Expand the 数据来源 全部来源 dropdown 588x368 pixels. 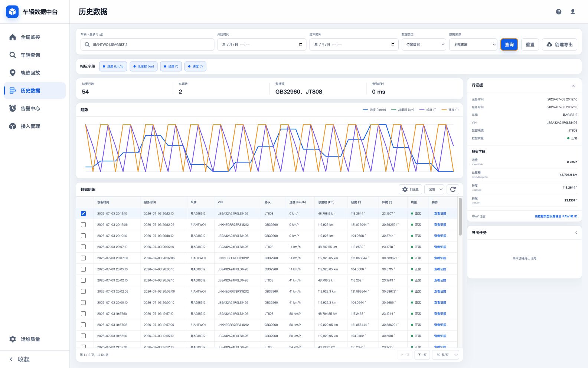[x=473, y=45]
